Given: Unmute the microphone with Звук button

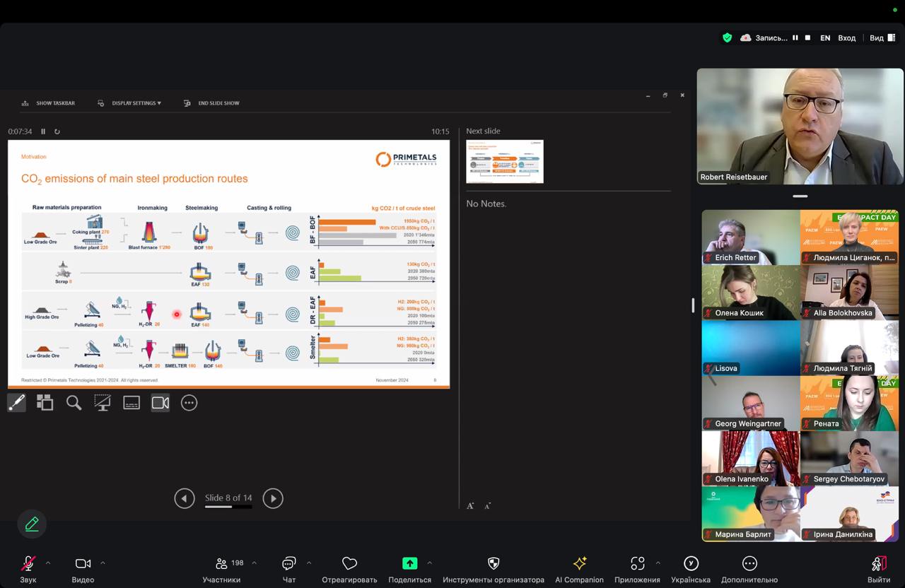Looking at the screenshot, I should [28, 569].
